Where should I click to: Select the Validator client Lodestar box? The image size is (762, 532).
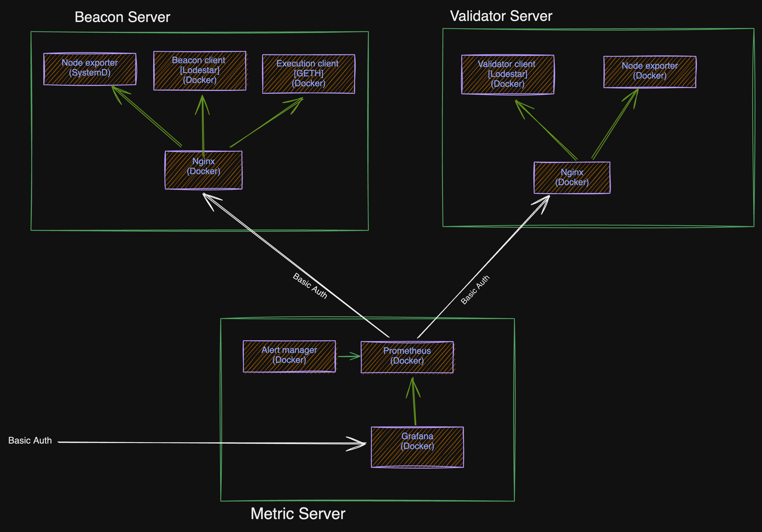pos(507,74)
